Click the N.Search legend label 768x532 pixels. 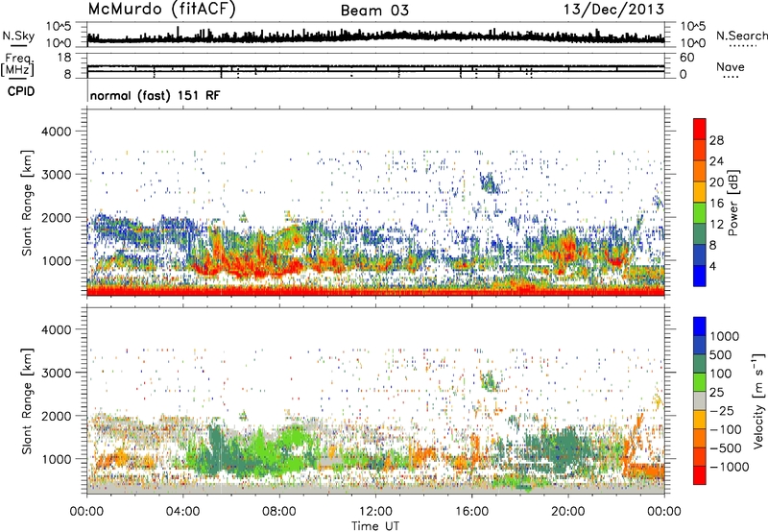pos(741,36)
